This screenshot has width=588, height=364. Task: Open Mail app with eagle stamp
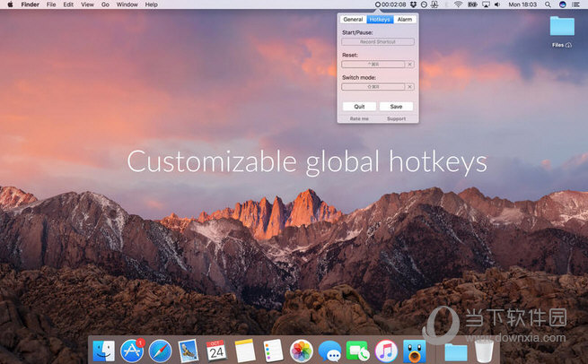(x=189, y=351)
